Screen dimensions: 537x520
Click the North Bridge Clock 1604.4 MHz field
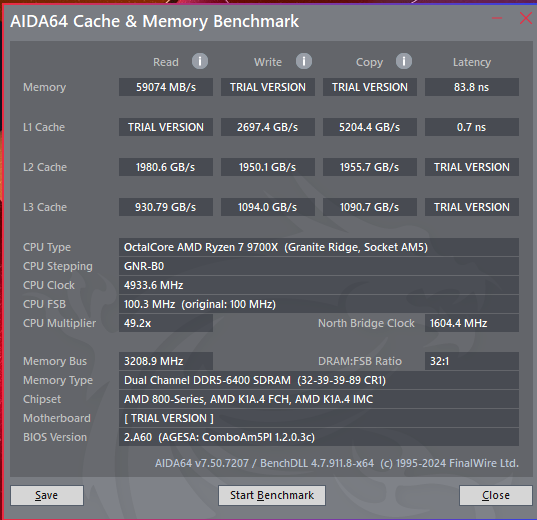tap(472, 323)
